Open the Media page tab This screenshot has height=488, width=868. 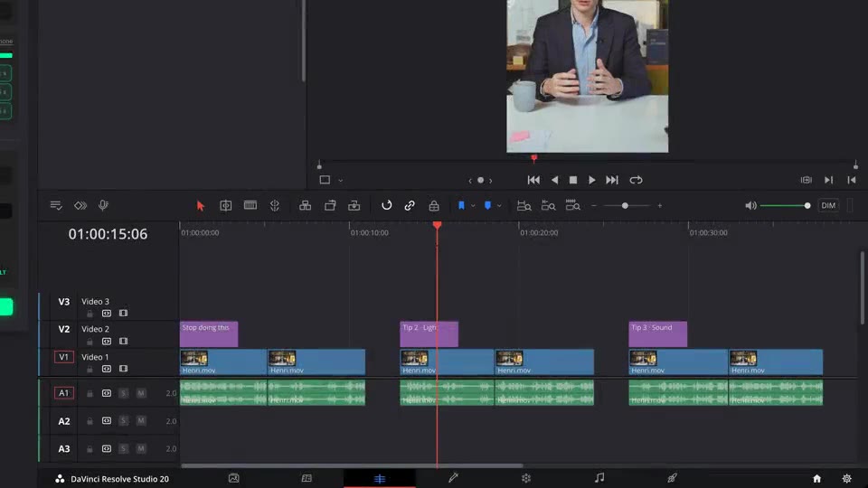point(233,478)
